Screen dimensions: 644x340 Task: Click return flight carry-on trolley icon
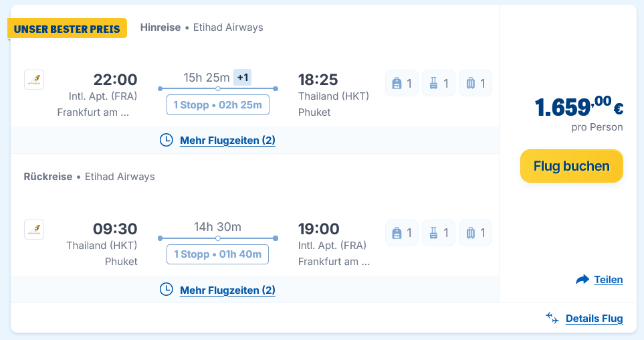[x=433, y=233]
